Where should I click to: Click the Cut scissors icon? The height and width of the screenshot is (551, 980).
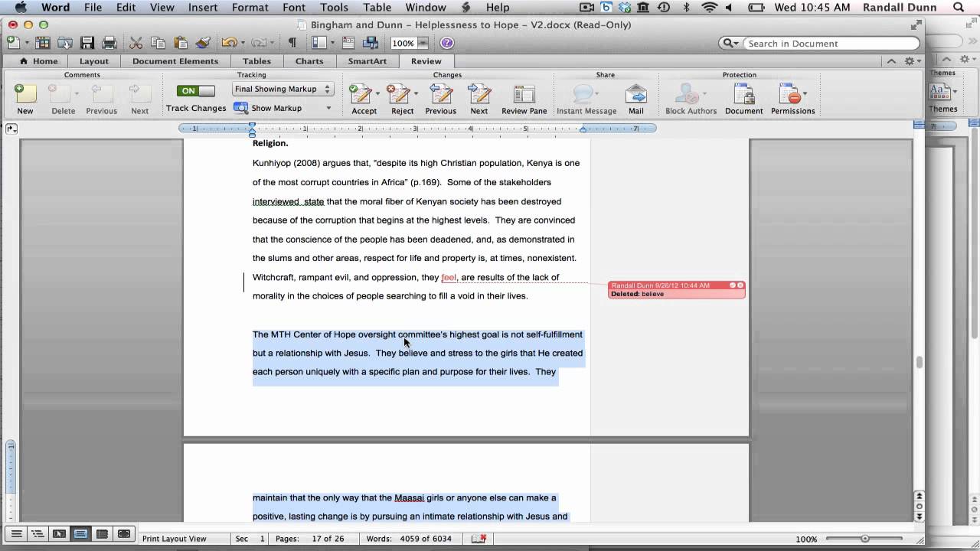pos(136,43)
